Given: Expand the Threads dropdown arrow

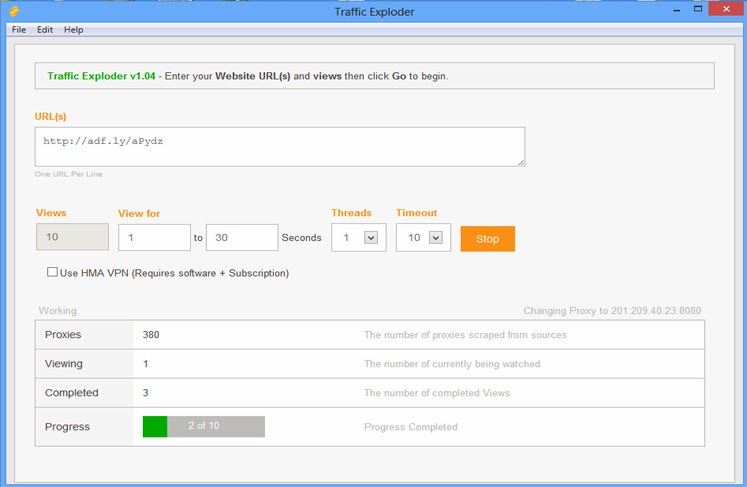Looking at the screenshot, I should click(371, 237).
